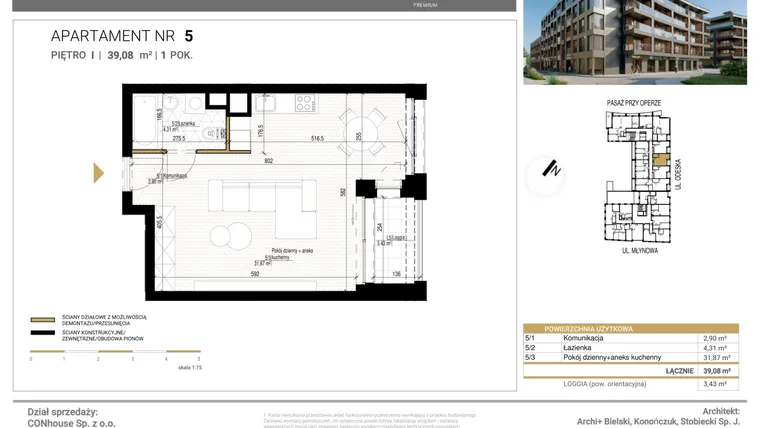Click the 'PIĘTRO I' floor label
Screen dimensions: 760x428
72,55
